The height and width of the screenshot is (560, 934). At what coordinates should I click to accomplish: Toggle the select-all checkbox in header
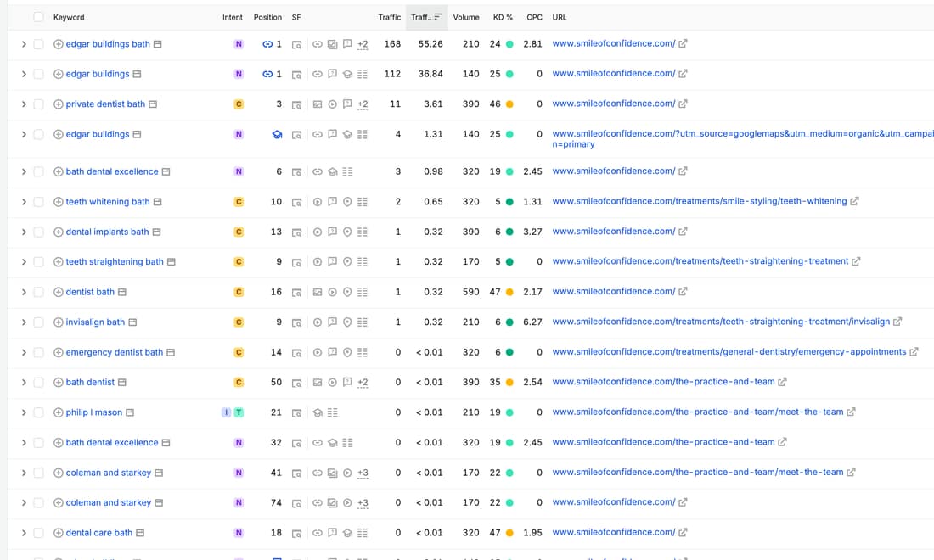tap(38, 17)
